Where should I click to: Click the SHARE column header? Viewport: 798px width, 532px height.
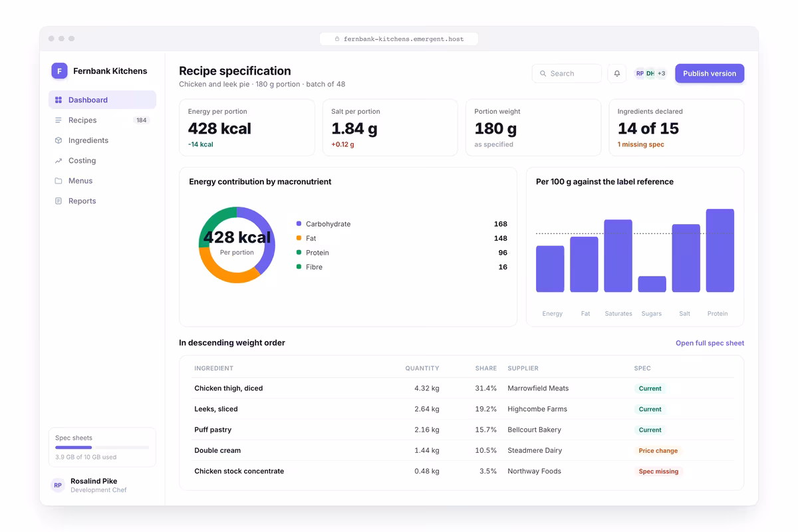(x=486, y=368)
